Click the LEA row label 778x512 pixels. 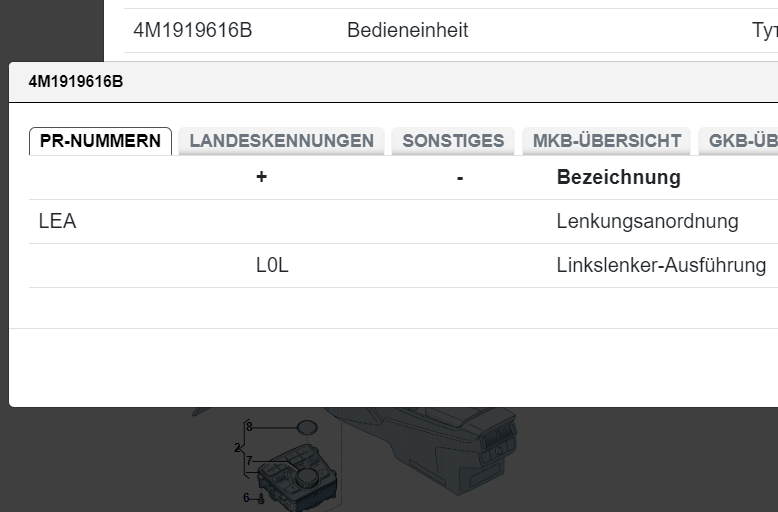(x=57, y=222)
